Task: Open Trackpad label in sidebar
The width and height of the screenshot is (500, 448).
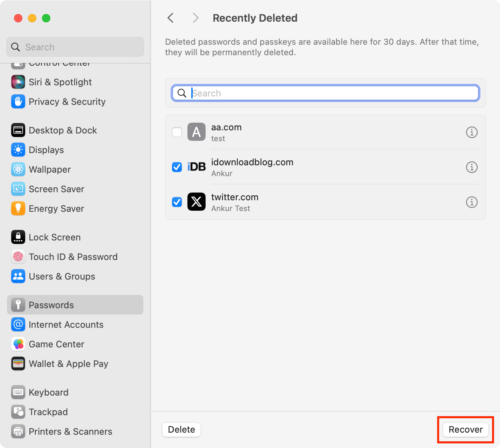Action: [48, 412]
